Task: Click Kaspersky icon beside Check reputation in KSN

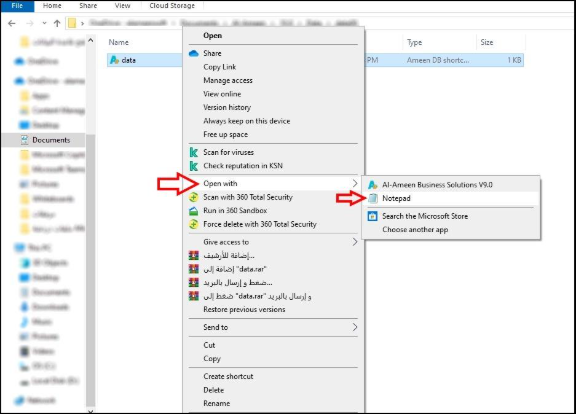Action: click(x=194, y=166)
